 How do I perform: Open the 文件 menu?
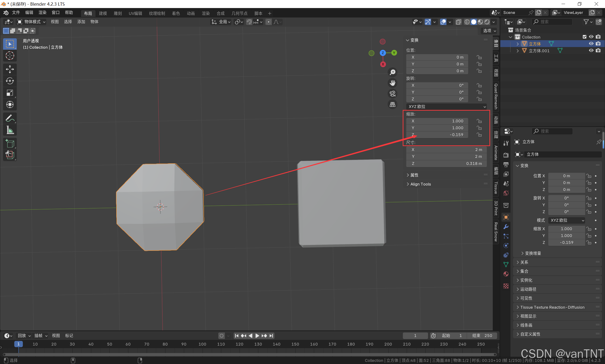coord(16,13)
